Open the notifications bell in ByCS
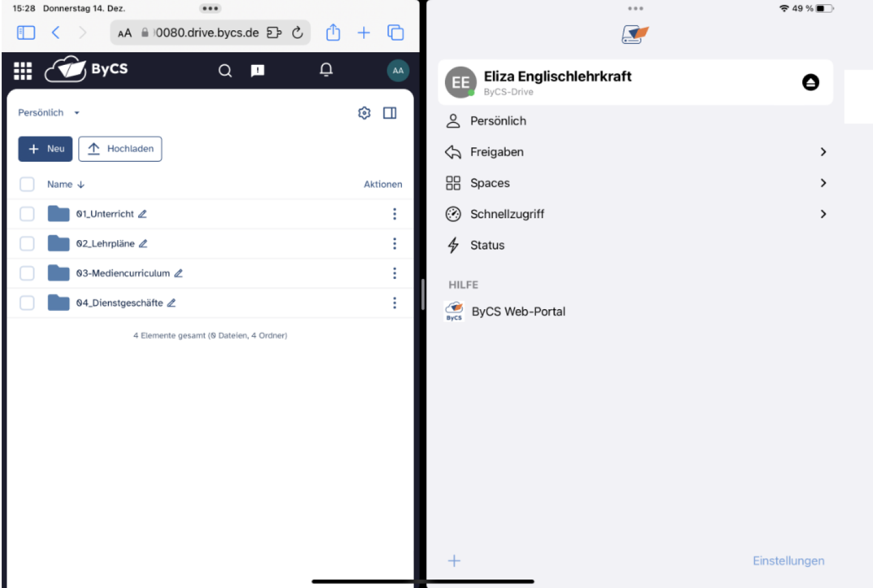Screen dimensions: 873x588 [x=326, y=70]
